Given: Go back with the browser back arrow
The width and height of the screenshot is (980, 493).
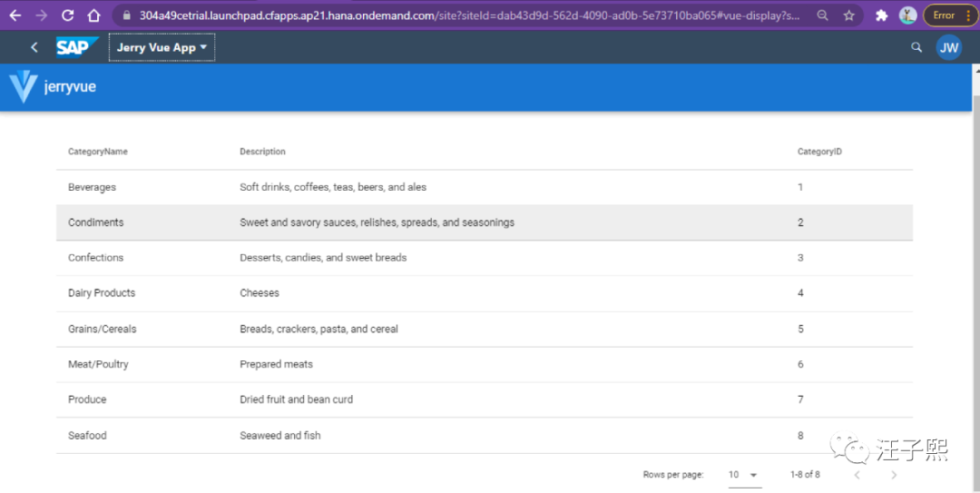Looking at the screenshot, I should [x=15, y=15].
